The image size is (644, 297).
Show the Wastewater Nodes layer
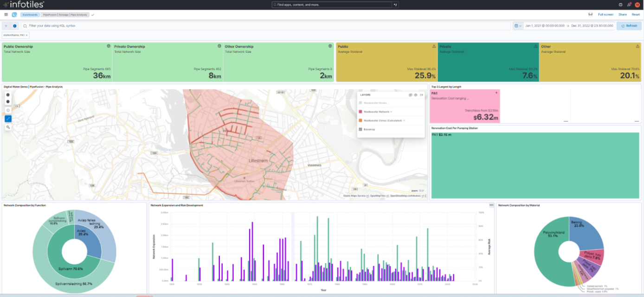point(361,103)
